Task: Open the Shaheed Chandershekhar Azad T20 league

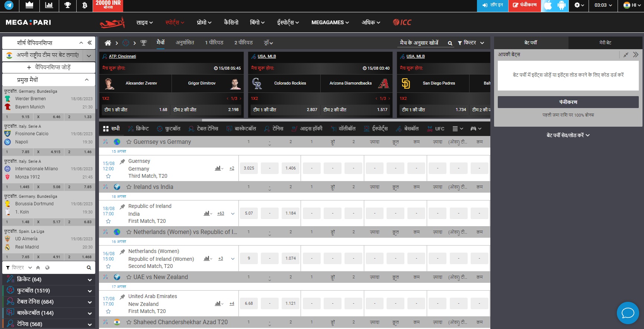Action: (180, 322)
